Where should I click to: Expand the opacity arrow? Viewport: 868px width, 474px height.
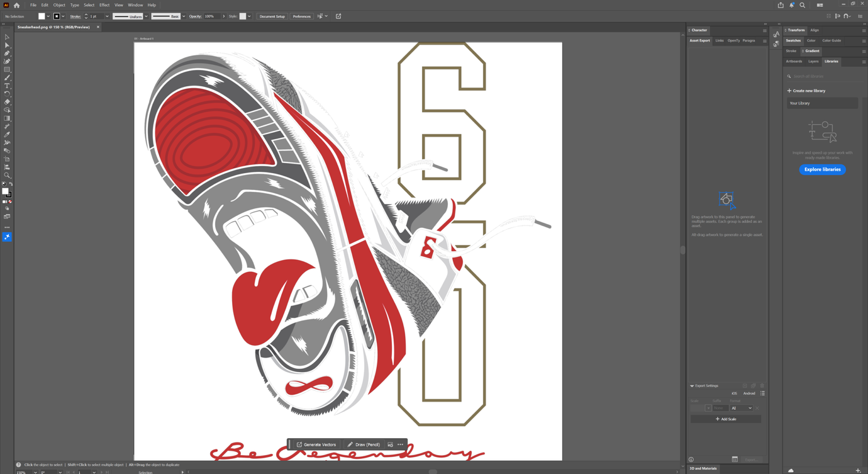tap(223, 16)
